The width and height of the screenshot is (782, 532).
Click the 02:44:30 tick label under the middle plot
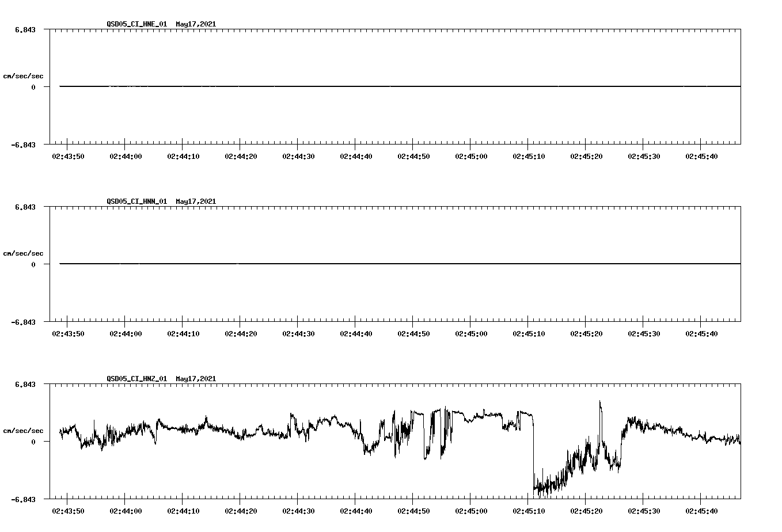[298, 332]
